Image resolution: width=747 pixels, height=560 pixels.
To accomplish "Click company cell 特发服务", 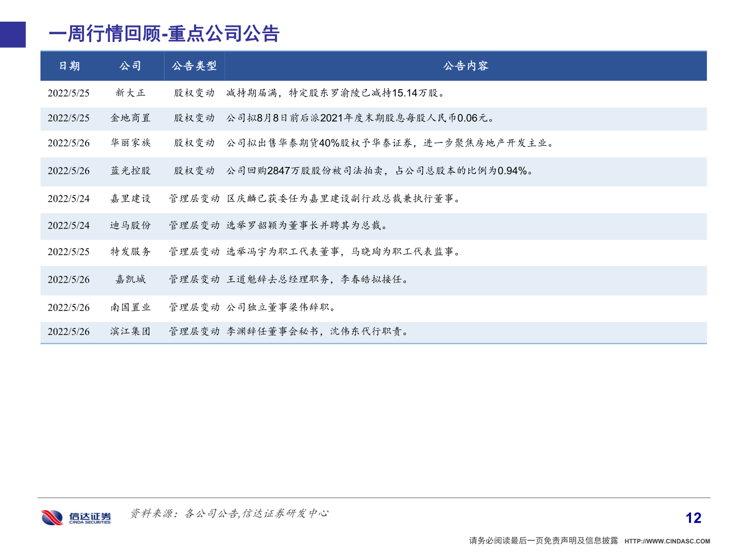I will [x=131, y=252].
